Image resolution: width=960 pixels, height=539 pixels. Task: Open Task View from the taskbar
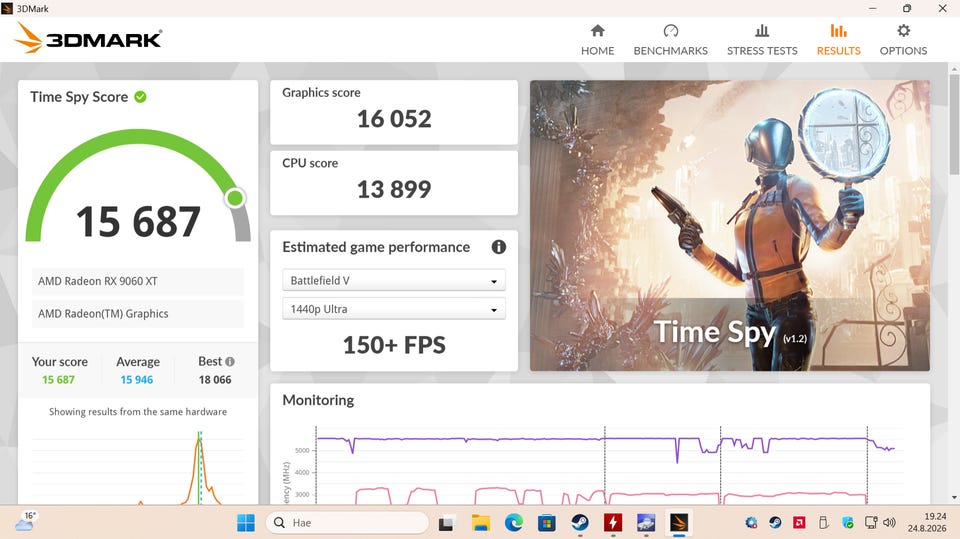click(x=446, y=523)
